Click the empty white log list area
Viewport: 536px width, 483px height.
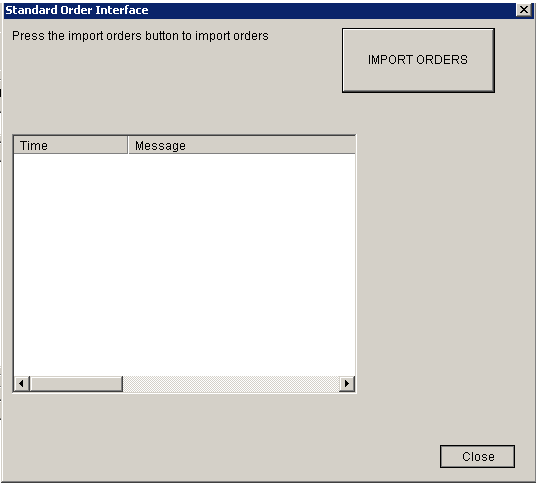click(185, 265)
